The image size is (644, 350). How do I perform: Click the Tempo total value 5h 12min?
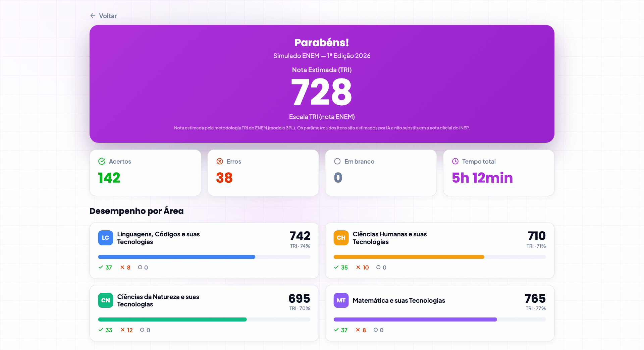coord(482,178)
